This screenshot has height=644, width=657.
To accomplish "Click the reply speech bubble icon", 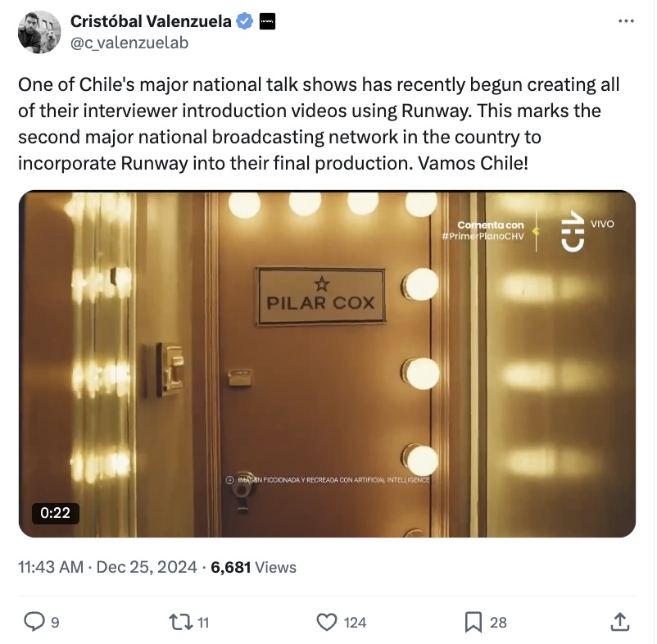I will click(34, 622).
